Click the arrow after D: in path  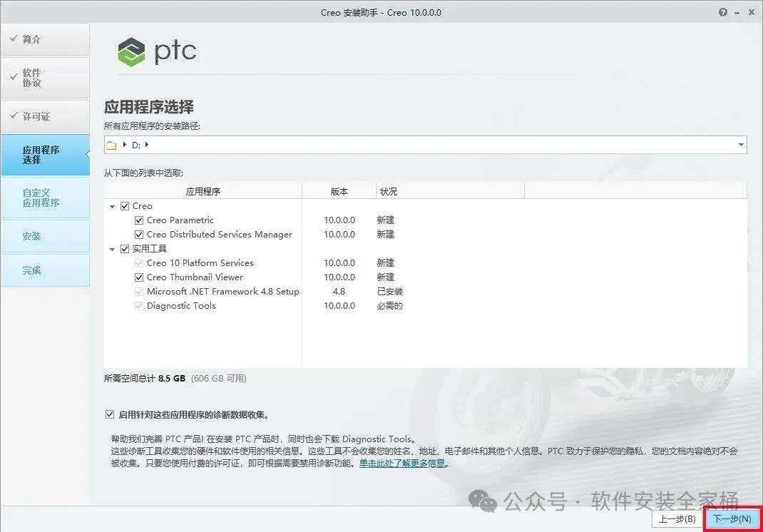click(x=146, y=145)
